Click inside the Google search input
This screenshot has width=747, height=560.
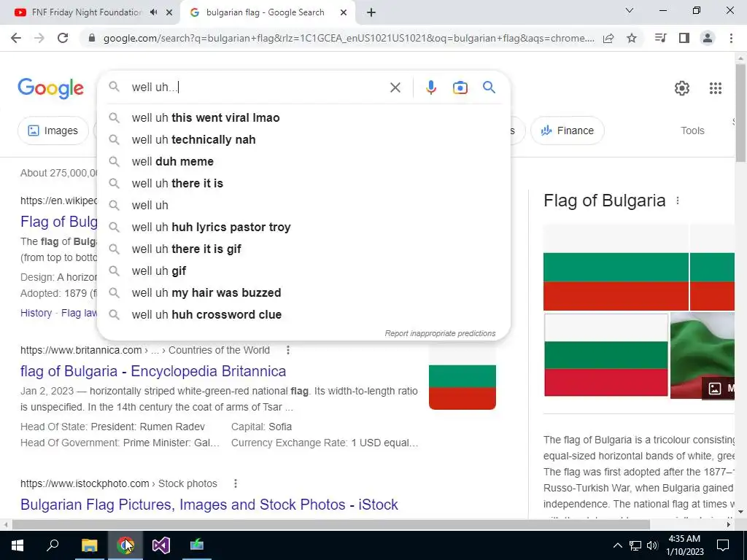(258, 87)
